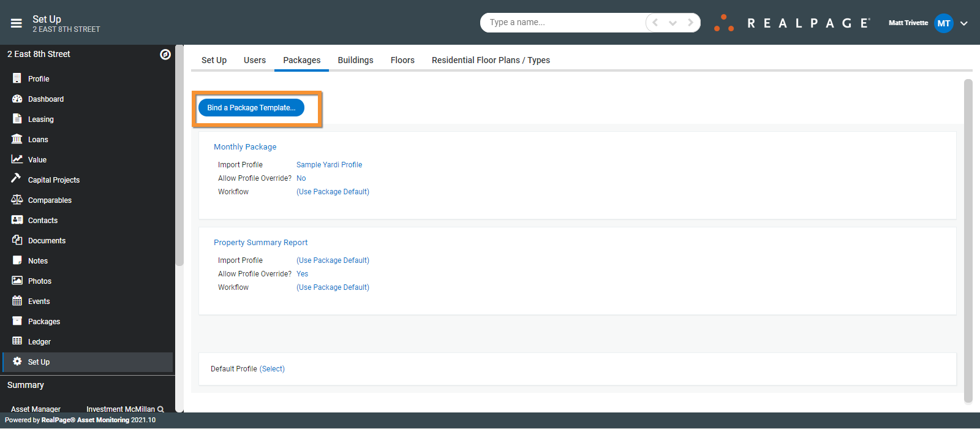Open the Property Summary Report link

[x=260, y=242]
